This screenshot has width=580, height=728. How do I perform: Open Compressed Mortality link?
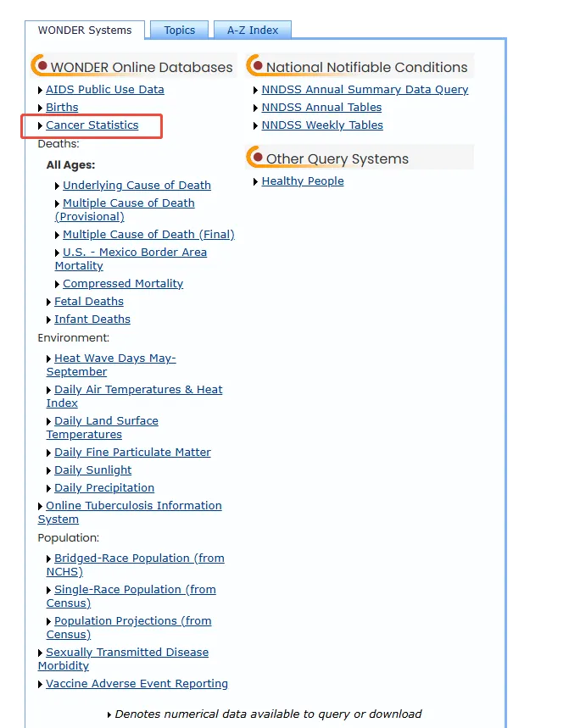point(123,284)
